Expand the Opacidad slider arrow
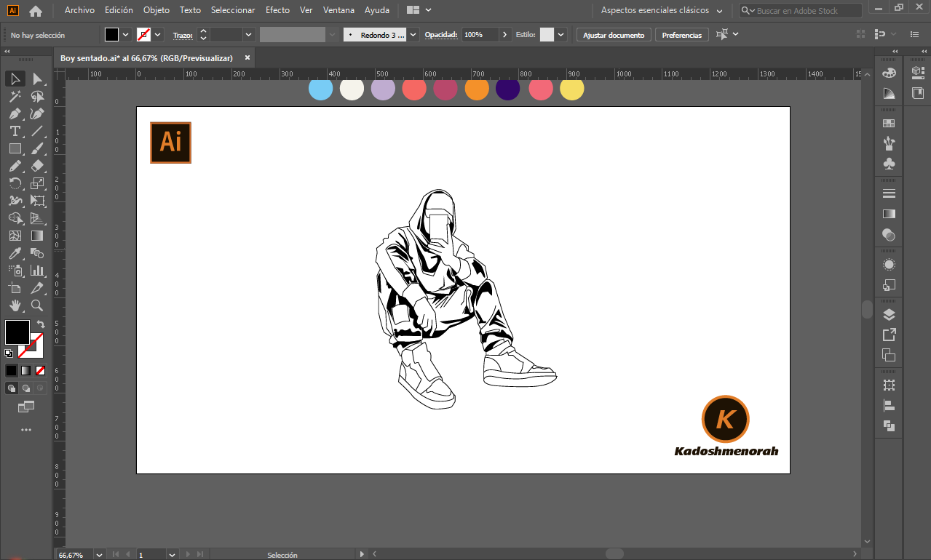931x560 pixels. click(x=505, y=35)
